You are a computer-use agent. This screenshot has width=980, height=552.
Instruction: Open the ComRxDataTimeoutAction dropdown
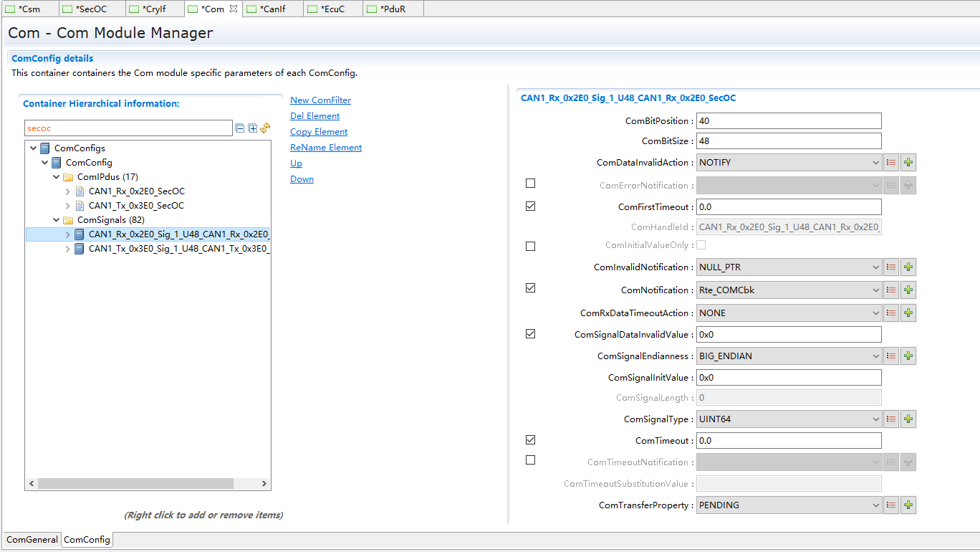pyautogui.click(x=789, y=313)
